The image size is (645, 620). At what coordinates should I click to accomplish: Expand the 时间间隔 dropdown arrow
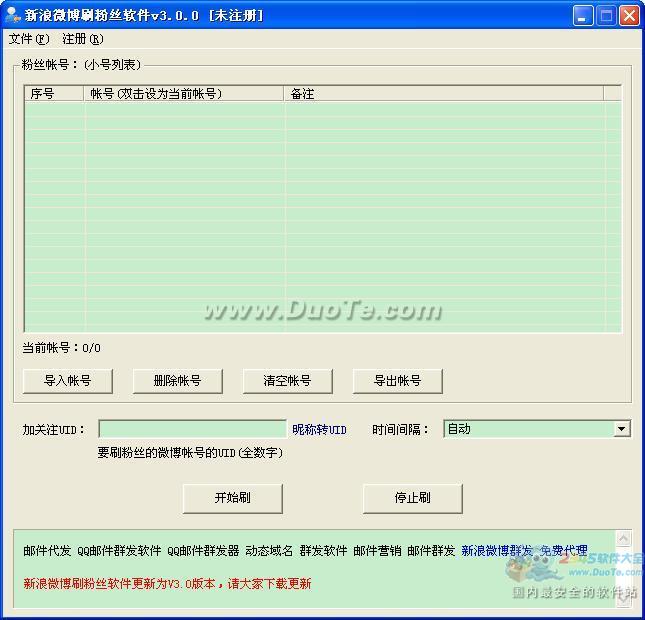point(621,429)
